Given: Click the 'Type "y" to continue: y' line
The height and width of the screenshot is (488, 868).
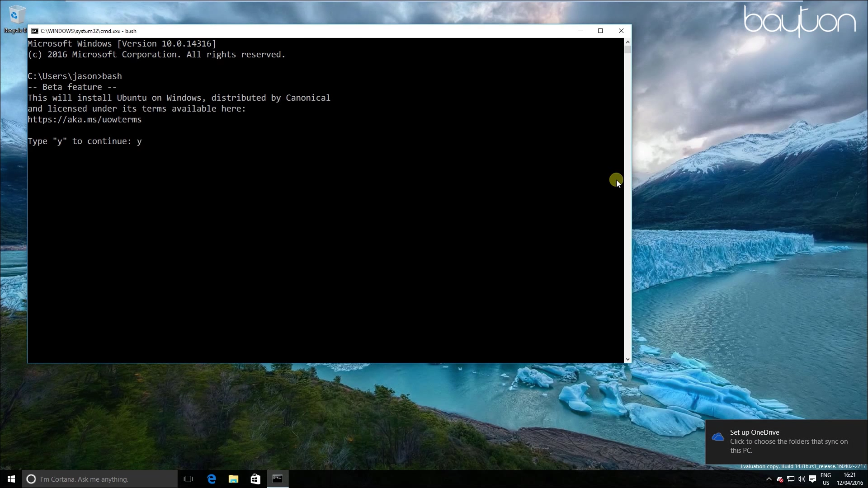Looking at the screenshot, I should coord(85,141).
